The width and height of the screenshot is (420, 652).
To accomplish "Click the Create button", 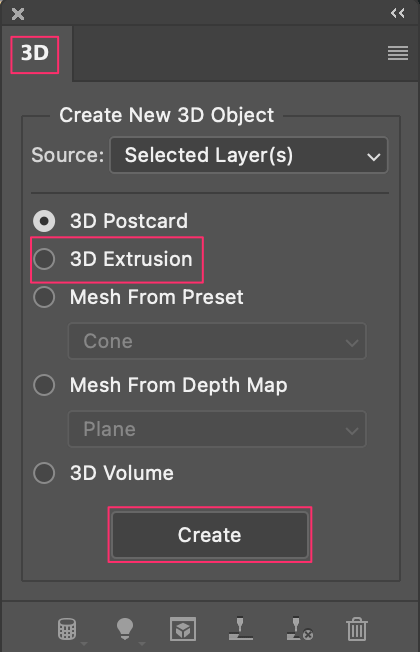I will pos(210,535).
